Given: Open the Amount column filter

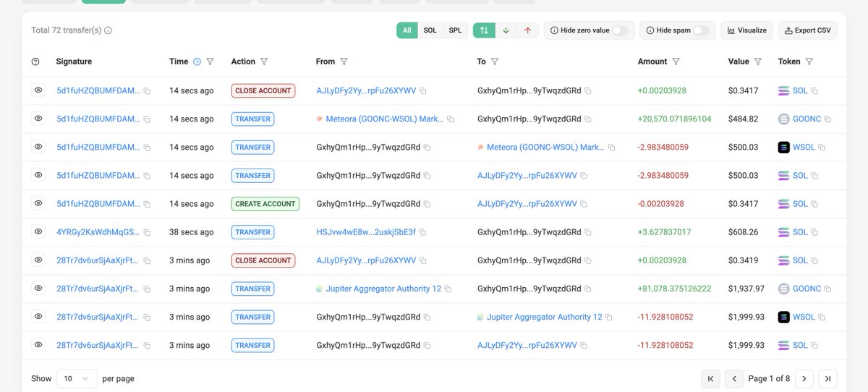Looking at the screenshot, I should 676,61.
